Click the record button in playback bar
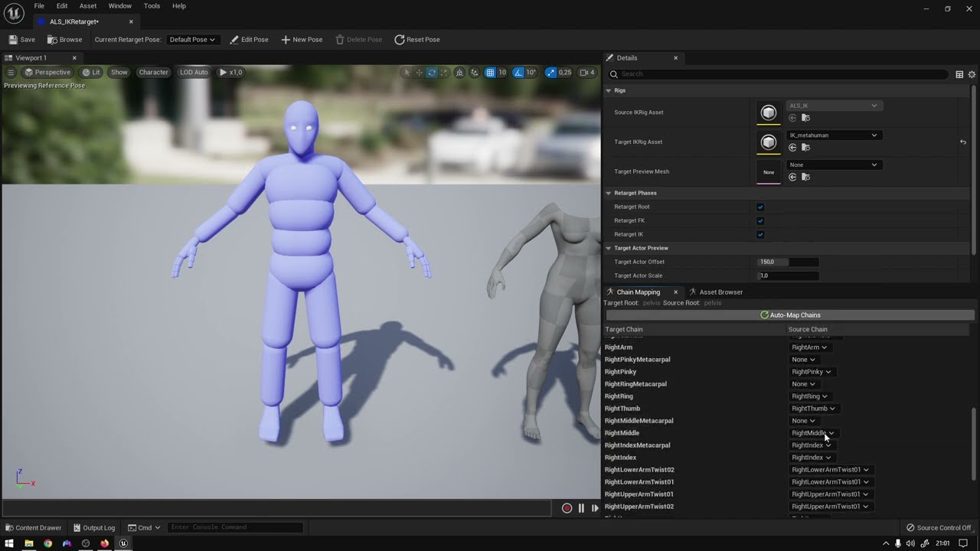Image resolution: width=980 pixels, height=551 pixels. coord(567,508)
